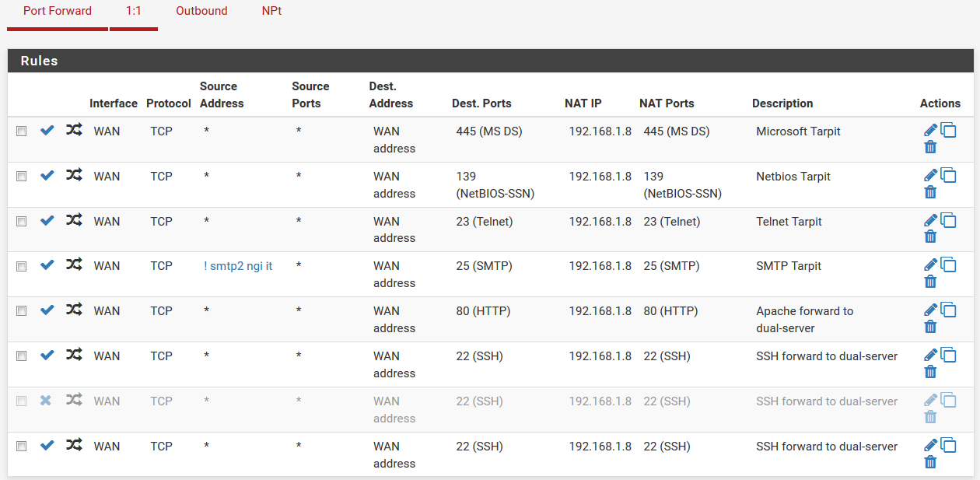Go to the 1:1 NAT tab

[134, 11]
